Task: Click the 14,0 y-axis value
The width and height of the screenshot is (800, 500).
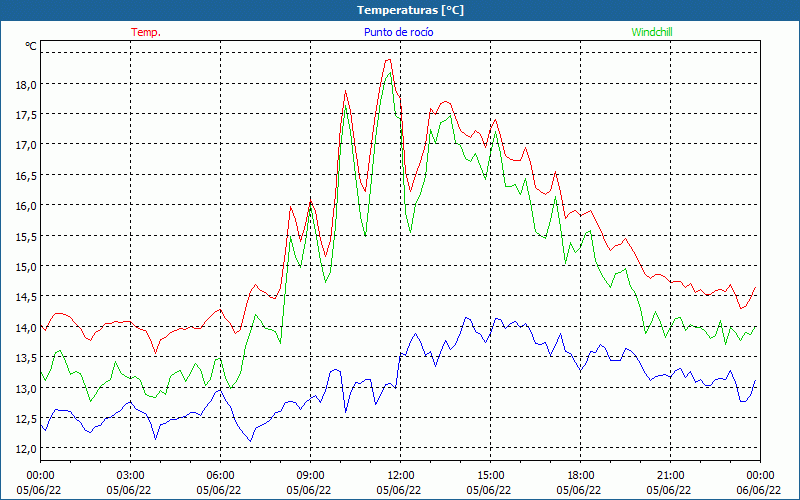Action: pyautogui.click(x=26, y=328)
